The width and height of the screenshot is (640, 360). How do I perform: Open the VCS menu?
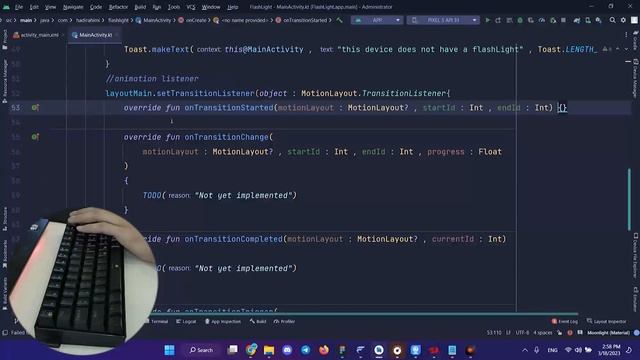point(191,7)
